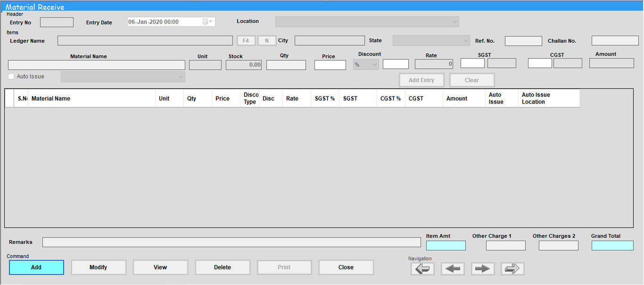The image size is (644, 285).
Task: Jump to the last record in Navigation
Action: tap(512, 269)
